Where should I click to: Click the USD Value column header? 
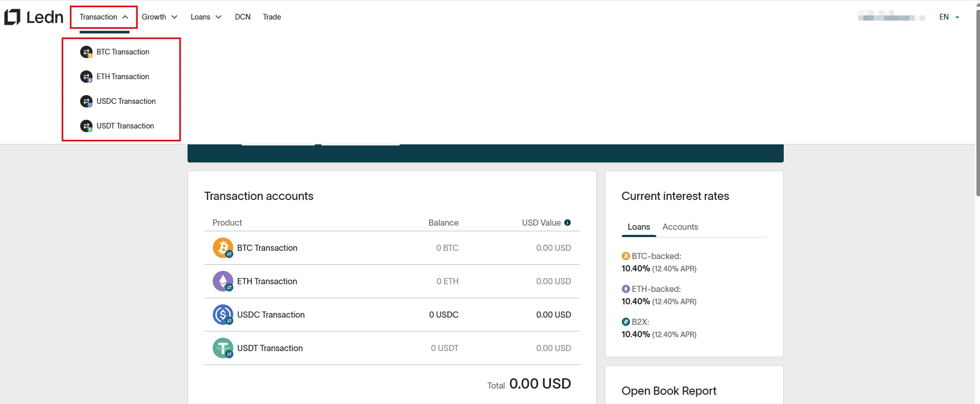[541, 223]
